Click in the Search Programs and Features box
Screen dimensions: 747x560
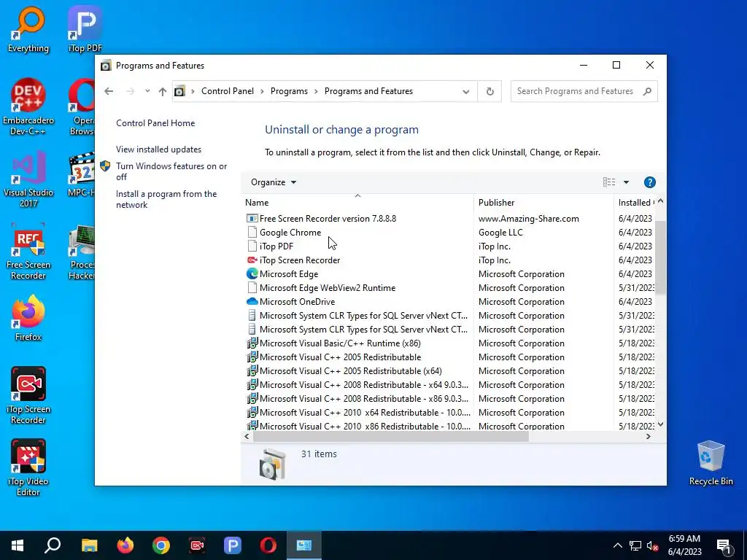pos(584,91)
